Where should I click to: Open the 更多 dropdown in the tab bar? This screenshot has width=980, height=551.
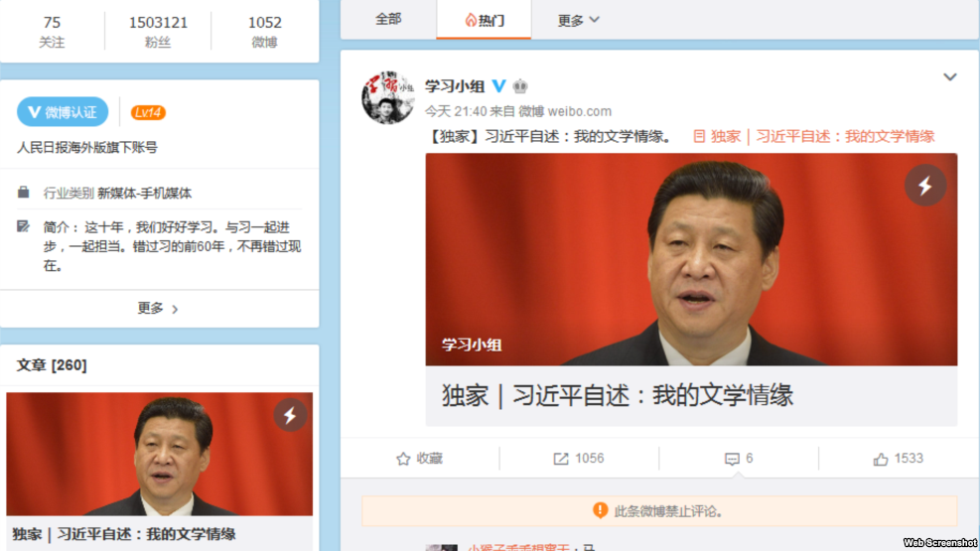point(578,21)
